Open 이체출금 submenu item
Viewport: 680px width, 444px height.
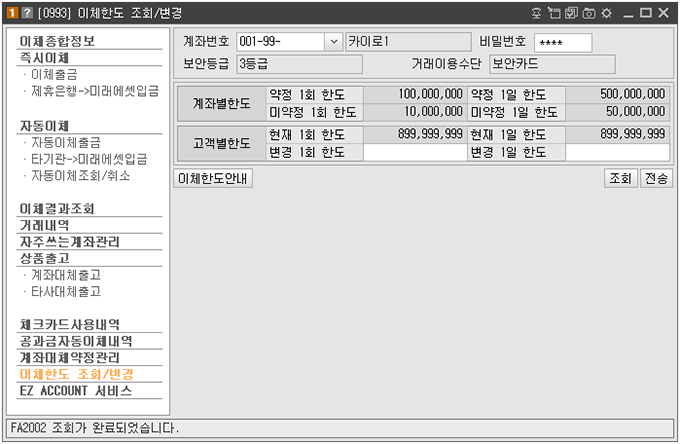point(54,75)
